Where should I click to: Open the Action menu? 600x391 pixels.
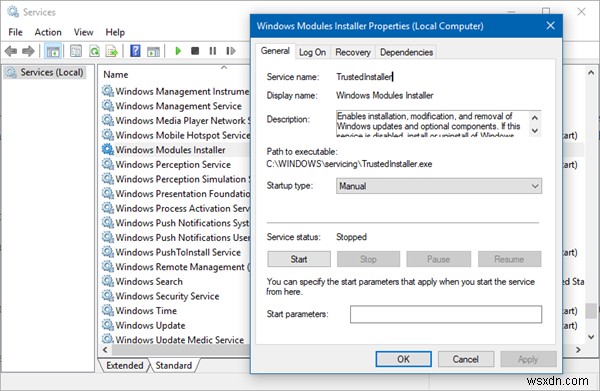[x=48, y=32]
